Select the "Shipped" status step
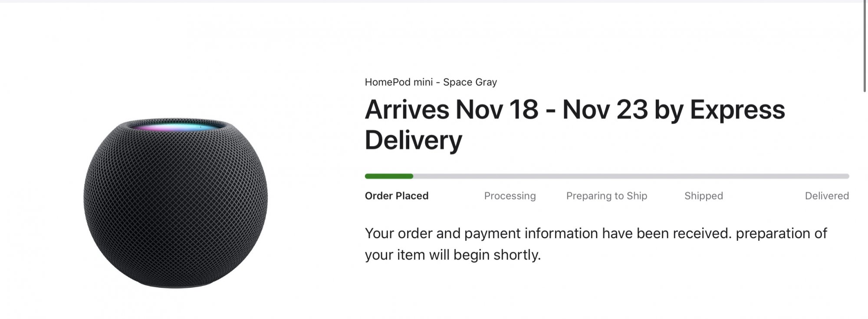868x319 pixels. tap(703, 196)
